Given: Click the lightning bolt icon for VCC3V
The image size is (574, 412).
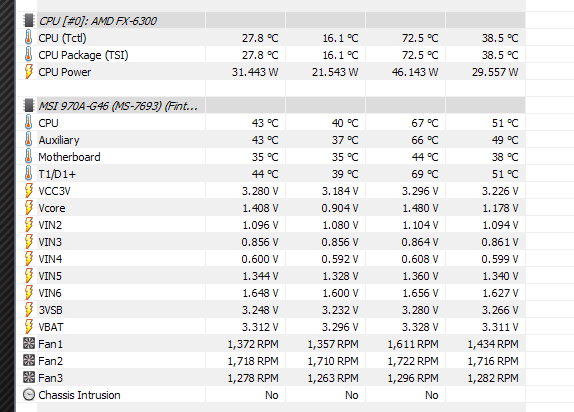Looking at the screenshot, I should 29,191.
